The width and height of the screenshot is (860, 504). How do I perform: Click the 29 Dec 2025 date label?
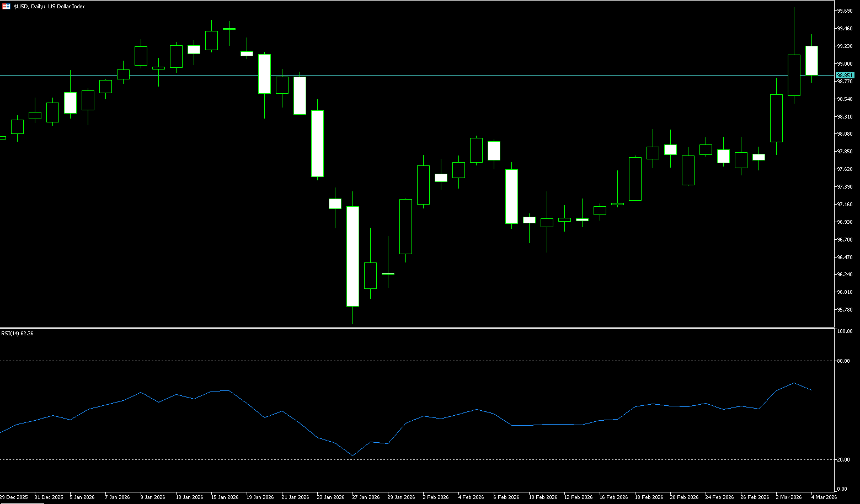point(14,497)
